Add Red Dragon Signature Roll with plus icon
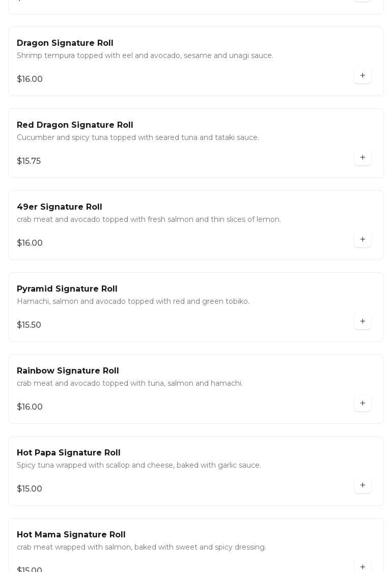Image resolution: width=392 pixels, height=572 pixels. tap(362, 158)
